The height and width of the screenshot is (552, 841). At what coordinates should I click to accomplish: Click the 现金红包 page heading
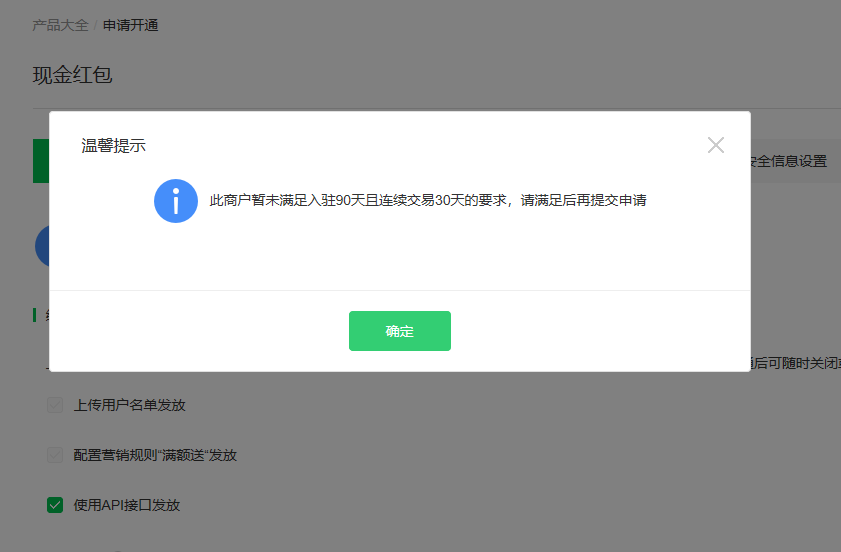point(72,75)
